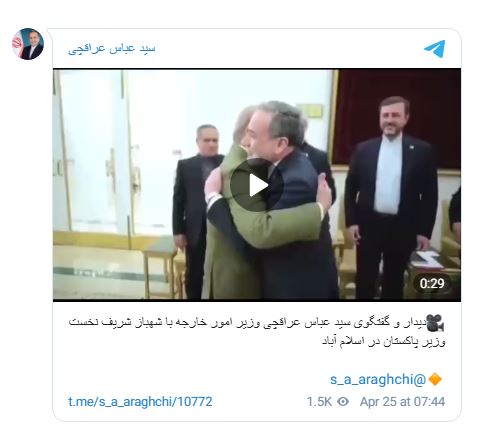The height and width of the screenshot is (433, 487).
Task: Play the embedded video
Action: coord(257,185)
